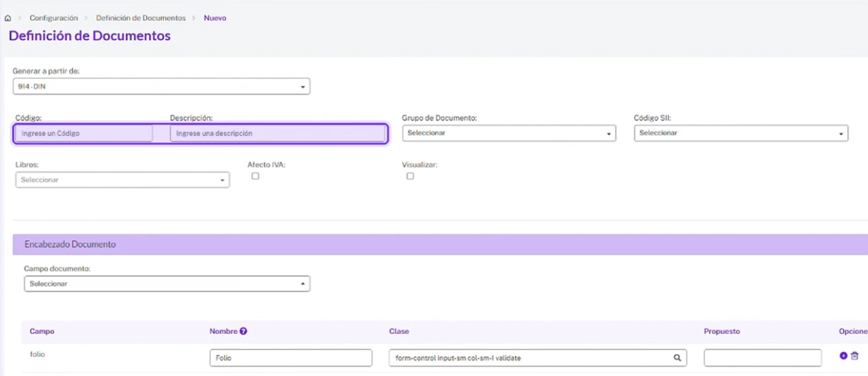868x376 pixels.
Task: Open the Código SII dropdown
Action: tap(741, 133)
